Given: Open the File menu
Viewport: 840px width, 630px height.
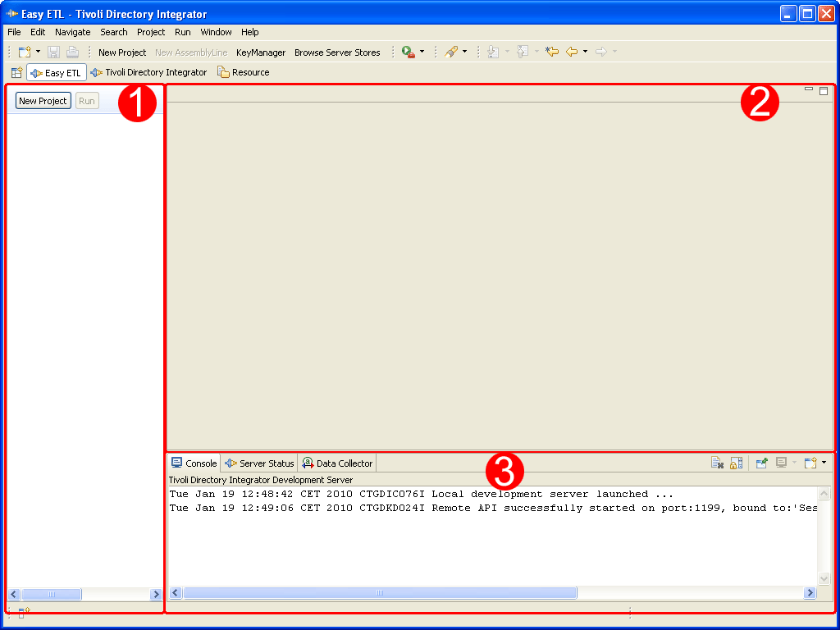Looking at the screenshot, I should (x=15, y=32).
